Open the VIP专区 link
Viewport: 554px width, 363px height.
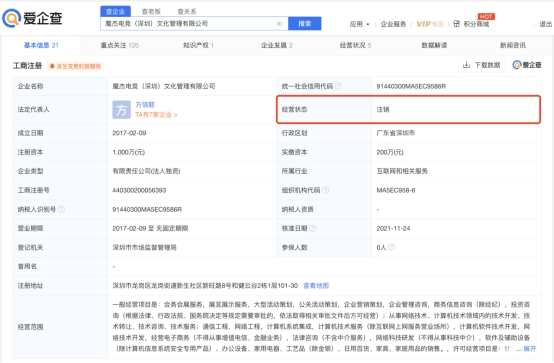pyautogui.click(x=430, y=24)
